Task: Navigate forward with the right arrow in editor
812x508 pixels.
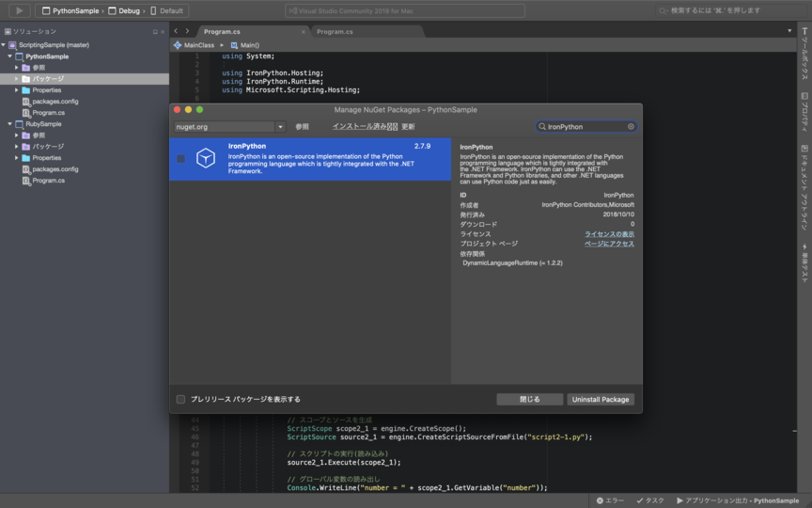Action: (187, 31)
